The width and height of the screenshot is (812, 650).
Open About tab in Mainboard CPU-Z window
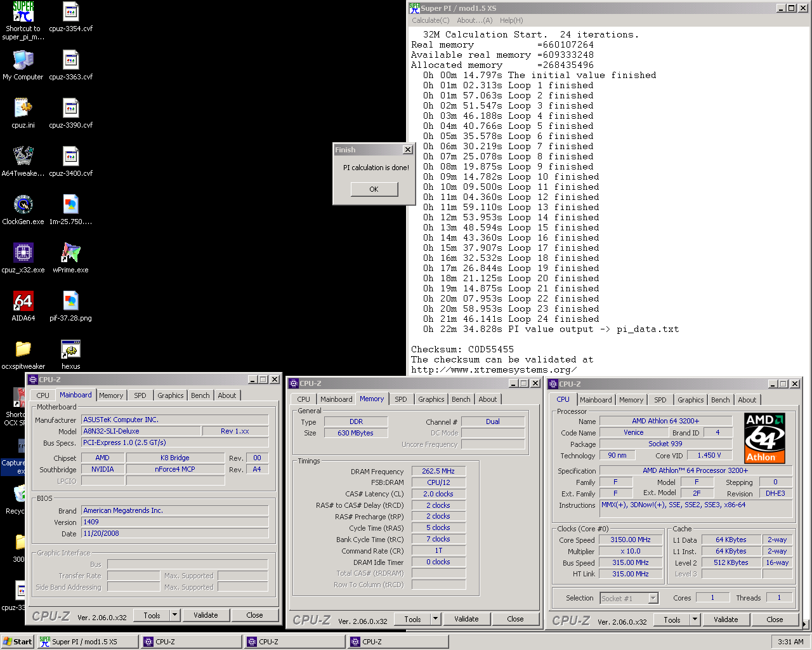point(227,395)
